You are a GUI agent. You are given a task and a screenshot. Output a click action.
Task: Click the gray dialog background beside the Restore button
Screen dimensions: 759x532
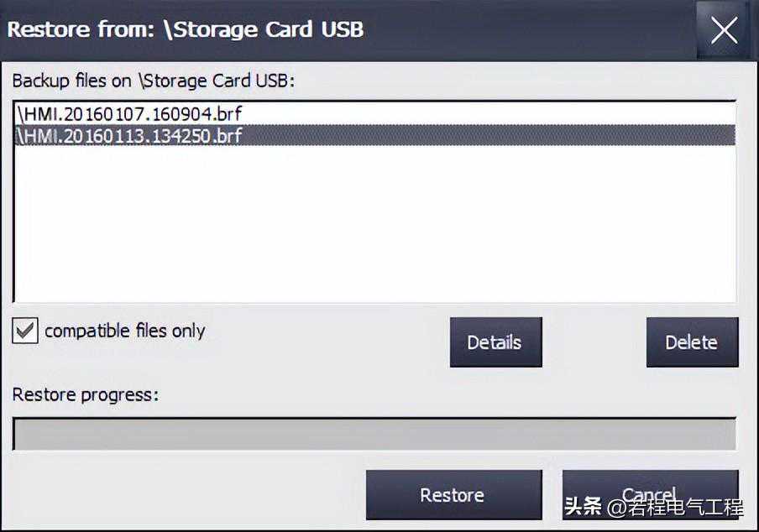pos(194,495)
